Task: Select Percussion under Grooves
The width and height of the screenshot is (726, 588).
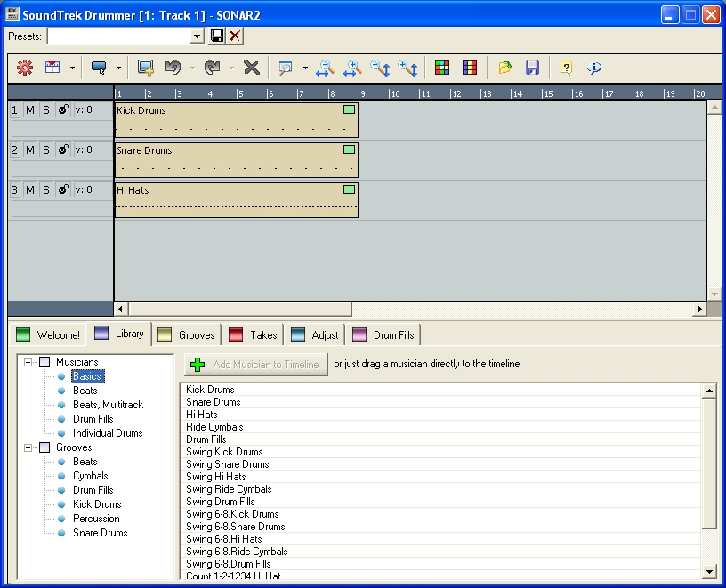Action: pos(96,519)
